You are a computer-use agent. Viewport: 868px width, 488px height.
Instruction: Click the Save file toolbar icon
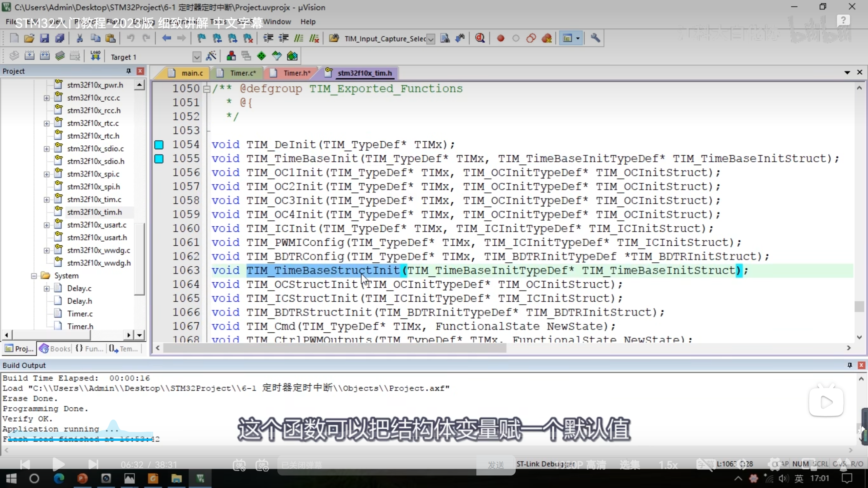pos(44,38)
